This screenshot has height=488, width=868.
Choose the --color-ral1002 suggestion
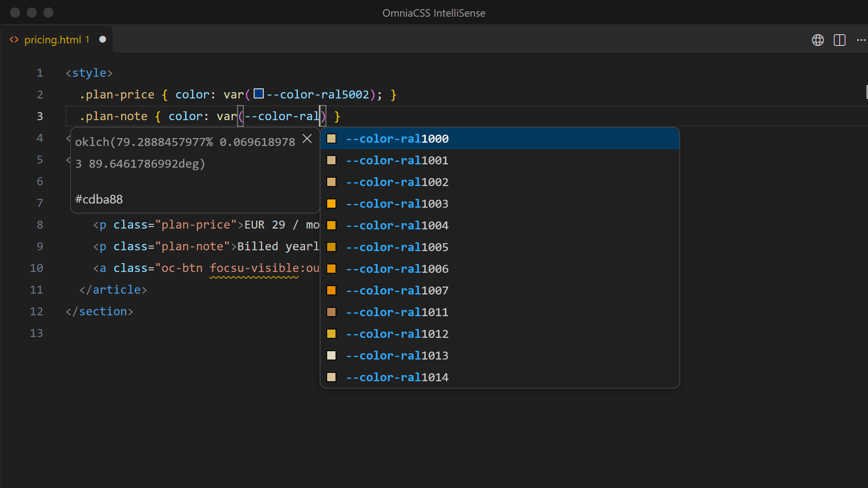coord(500,182)
